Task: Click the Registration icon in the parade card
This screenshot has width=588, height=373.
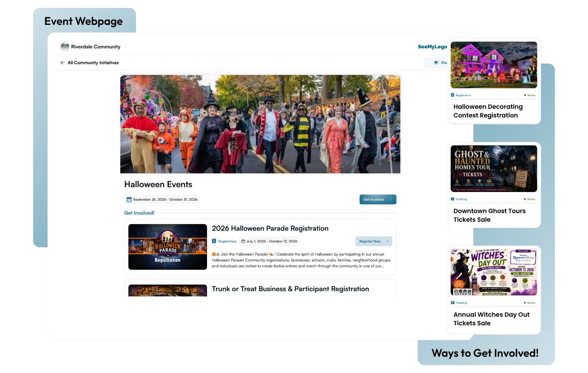Action: [214, 241]
